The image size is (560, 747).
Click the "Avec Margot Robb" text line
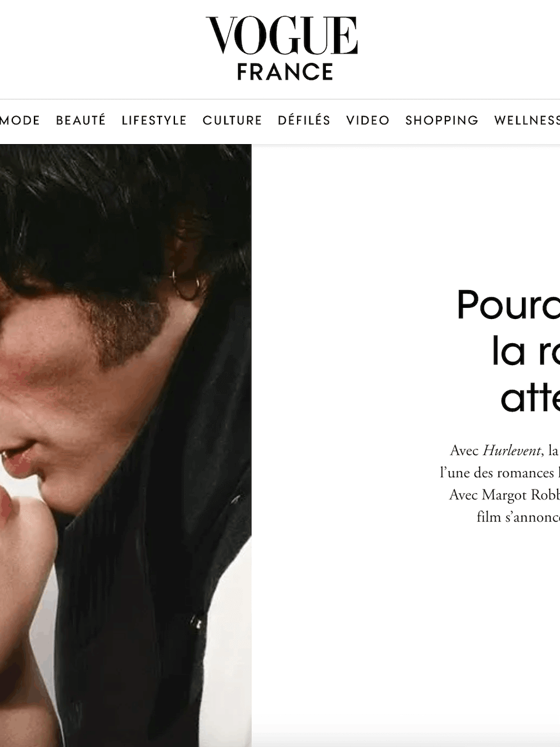point(505,495)
